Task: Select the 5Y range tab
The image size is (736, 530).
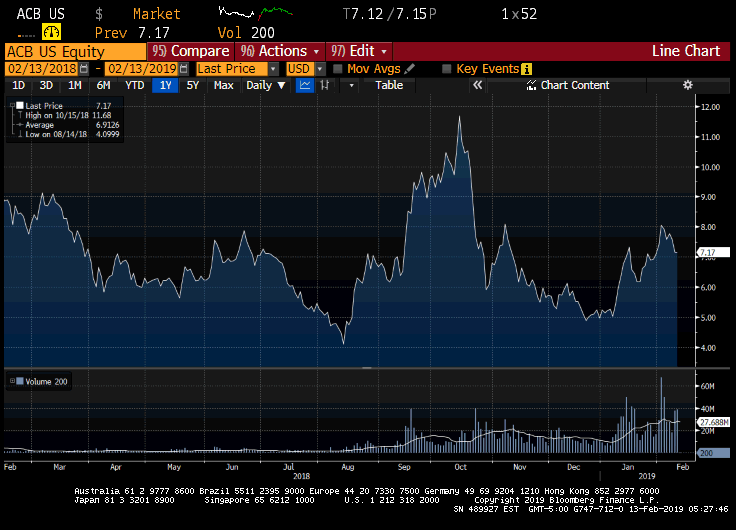Action: 193,85
